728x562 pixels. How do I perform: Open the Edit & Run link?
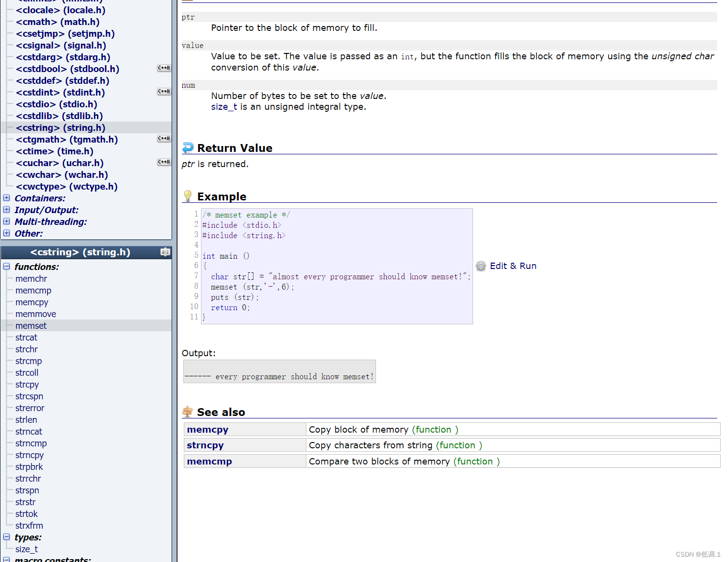(513, 266)
